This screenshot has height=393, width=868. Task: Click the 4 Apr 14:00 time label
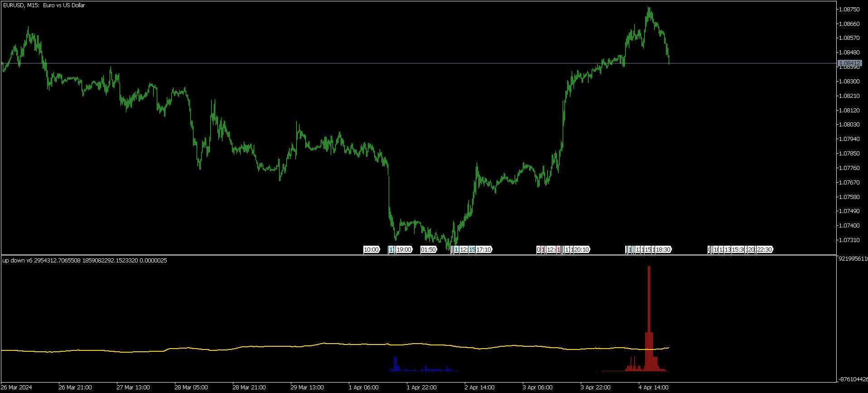[653, 387]
